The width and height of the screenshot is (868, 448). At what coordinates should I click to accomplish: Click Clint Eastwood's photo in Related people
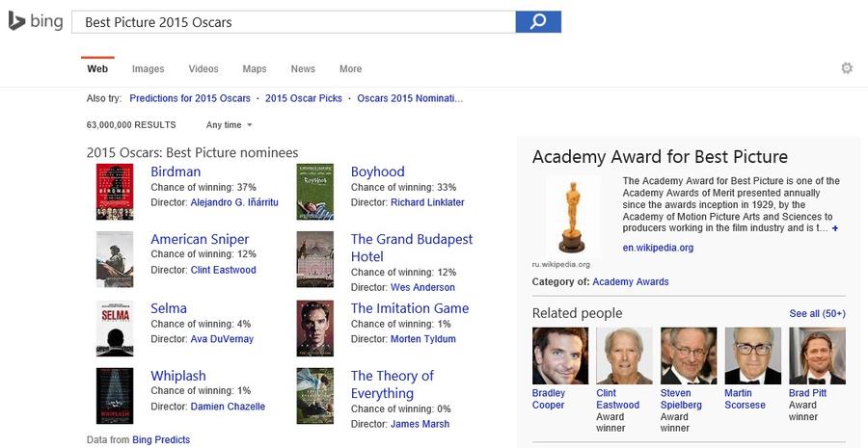tap(624, 356)
